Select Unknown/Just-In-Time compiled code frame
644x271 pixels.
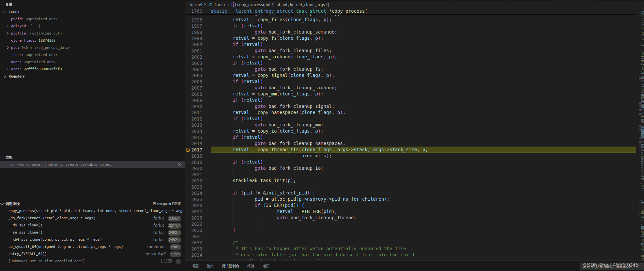pyautogui.click(x=92, y=261)
